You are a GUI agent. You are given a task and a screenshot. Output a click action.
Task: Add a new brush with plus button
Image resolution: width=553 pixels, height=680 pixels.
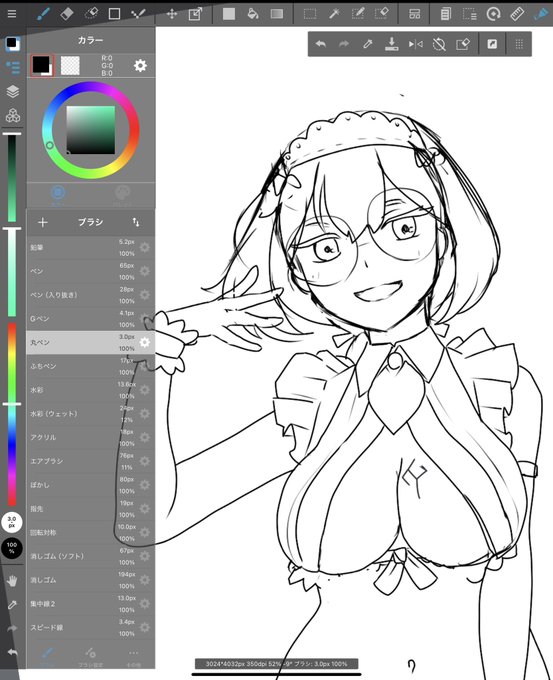[43, 222]
